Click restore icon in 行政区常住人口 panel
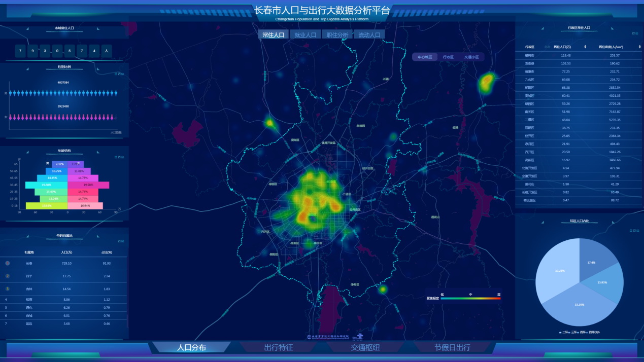 point(633,33)
